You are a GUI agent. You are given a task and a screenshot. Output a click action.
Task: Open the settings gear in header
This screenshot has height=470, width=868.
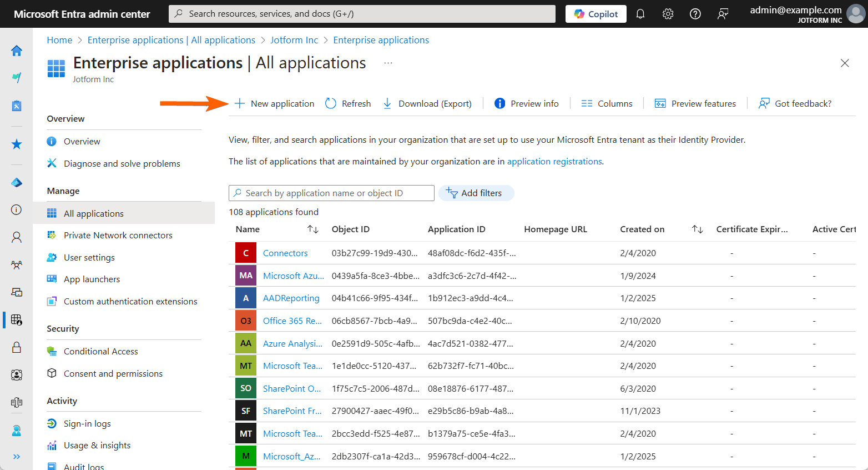point(668,14)
